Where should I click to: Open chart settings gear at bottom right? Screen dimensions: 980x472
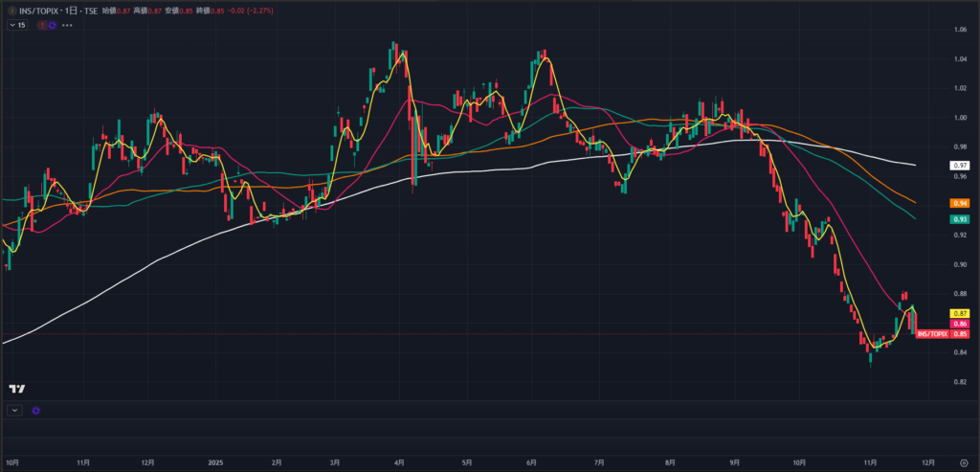pyautogui.click(x=962, y=461)
